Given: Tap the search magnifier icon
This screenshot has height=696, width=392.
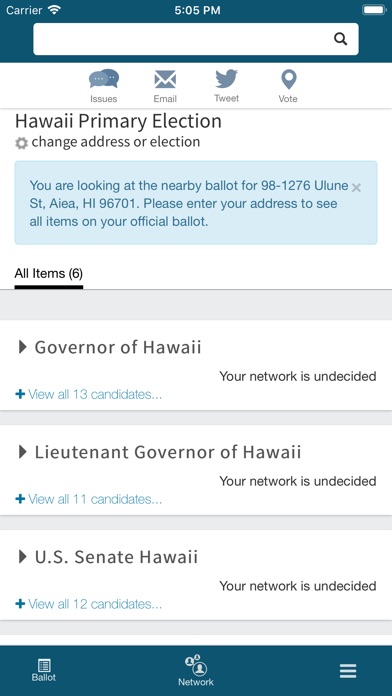Looking at the screenshot, I should click(340, 39).
